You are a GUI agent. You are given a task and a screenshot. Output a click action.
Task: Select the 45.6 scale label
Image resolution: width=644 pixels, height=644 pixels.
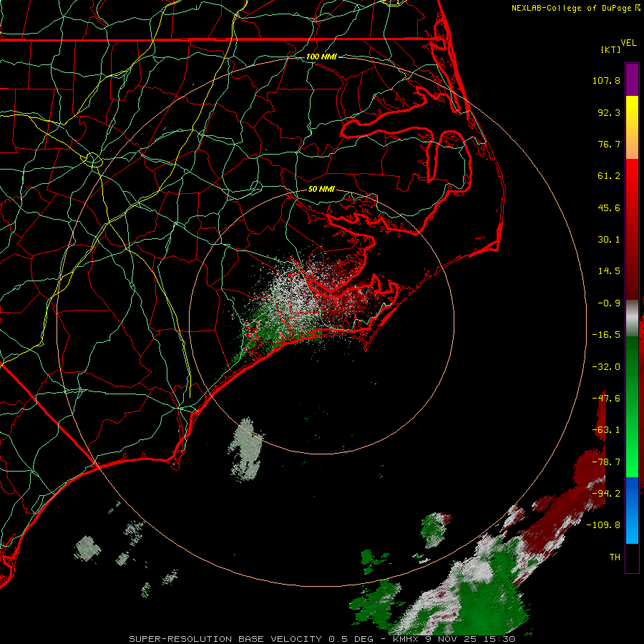click(609, 208)
